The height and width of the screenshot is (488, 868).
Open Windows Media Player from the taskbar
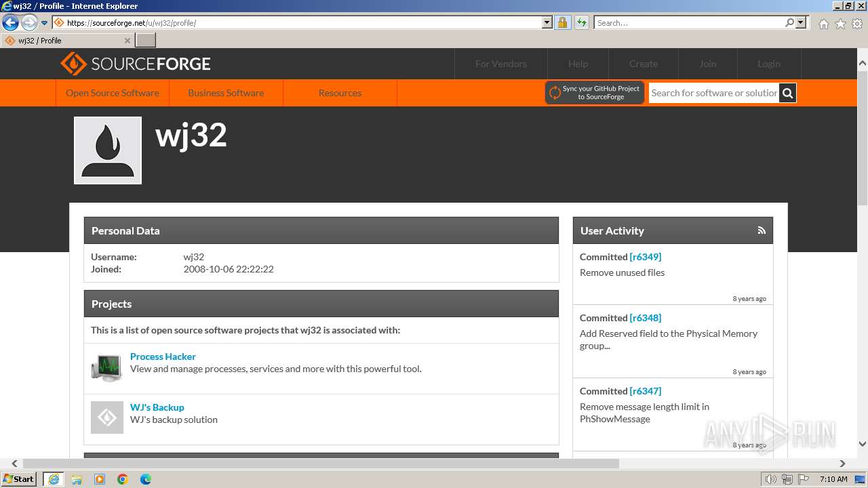tap(100, 479)
